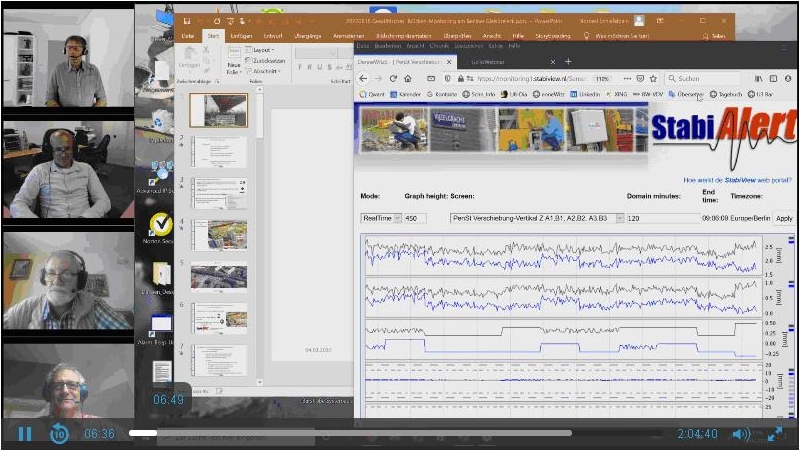Open the Übersetzer bookmark
The image size is (799, 450).
click(686, 94)
